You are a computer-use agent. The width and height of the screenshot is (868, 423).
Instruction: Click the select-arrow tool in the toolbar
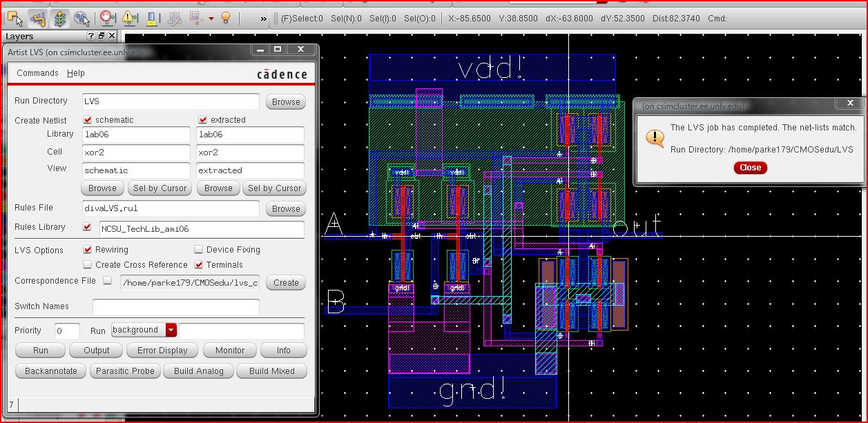click(15, 18)
